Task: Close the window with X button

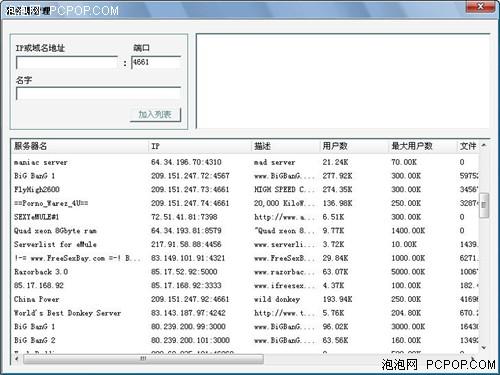Action: (x=480, y=6)
